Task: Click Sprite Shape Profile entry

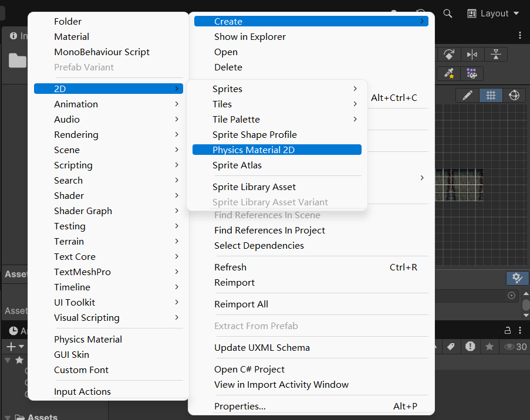Action: pos(277,134)
